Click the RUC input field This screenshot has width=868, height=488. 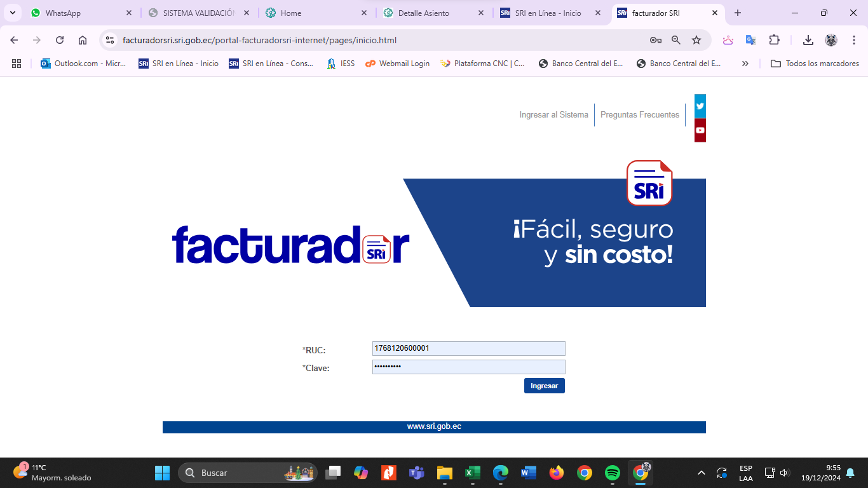click(468, 348)
